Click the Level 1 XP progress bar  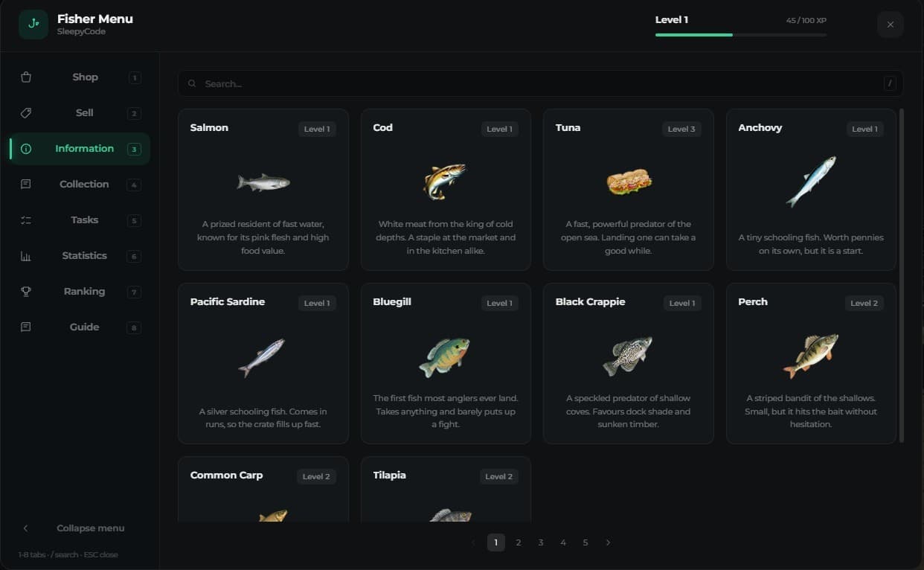click(741, 34)
